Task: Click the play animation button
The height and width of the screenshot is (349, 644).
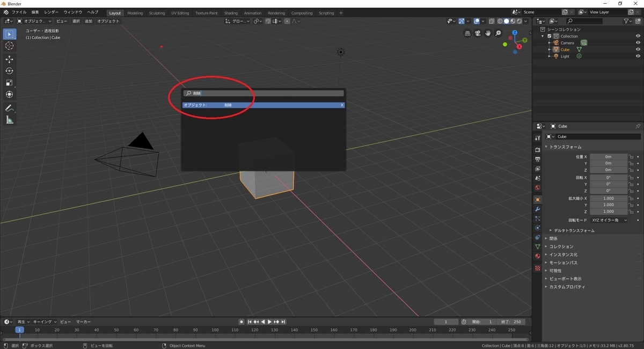Action: coord(269,322)
